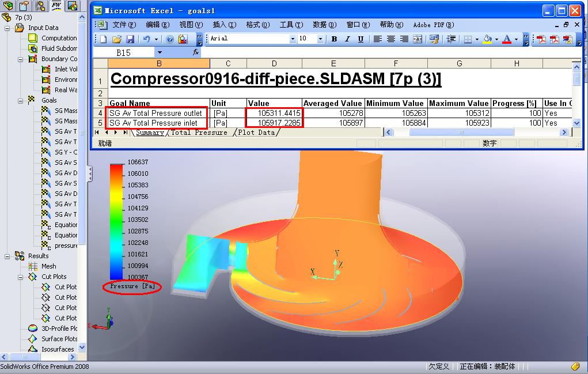This screenshot has width=588, height=374.
Task: Go to the first sheet with tab navigation arrow
Action: click(x=97, y=132)
